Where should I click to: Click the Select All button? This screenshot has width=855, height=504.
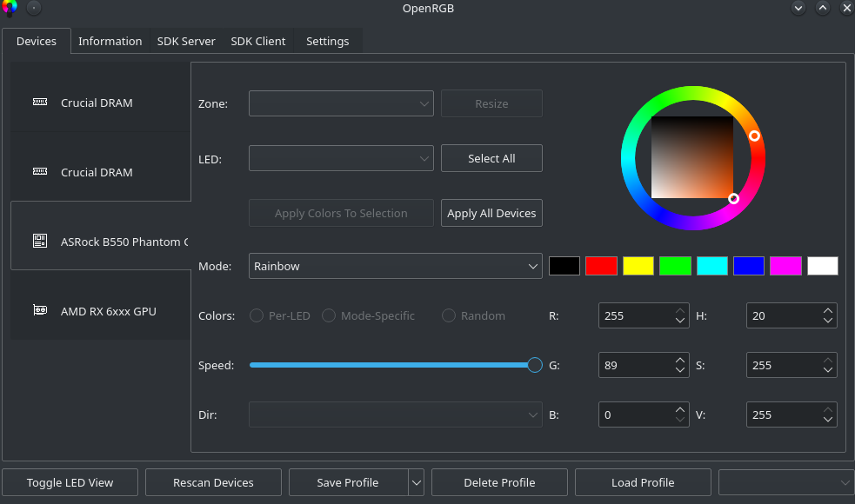pos(491,158)
